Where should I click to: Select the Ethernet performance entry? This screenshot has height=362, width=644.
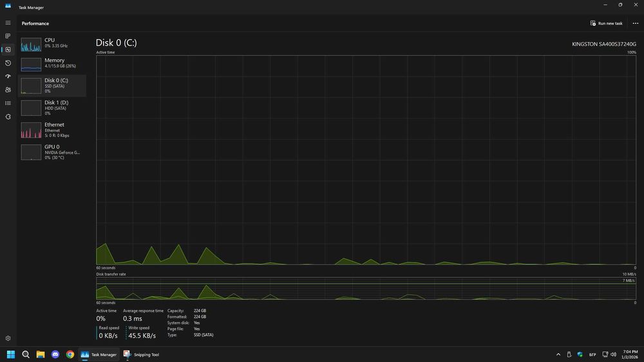(x=52, y=130)
